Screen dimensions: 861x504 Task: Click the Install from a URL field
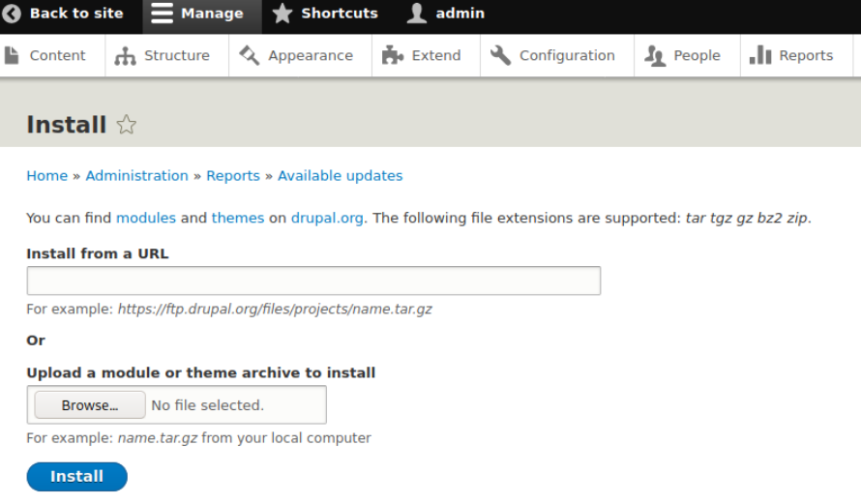313,281
